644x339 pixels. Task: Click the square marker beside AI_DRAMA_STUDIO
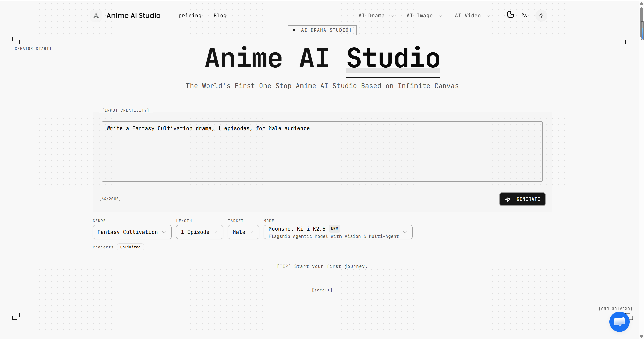293,30
